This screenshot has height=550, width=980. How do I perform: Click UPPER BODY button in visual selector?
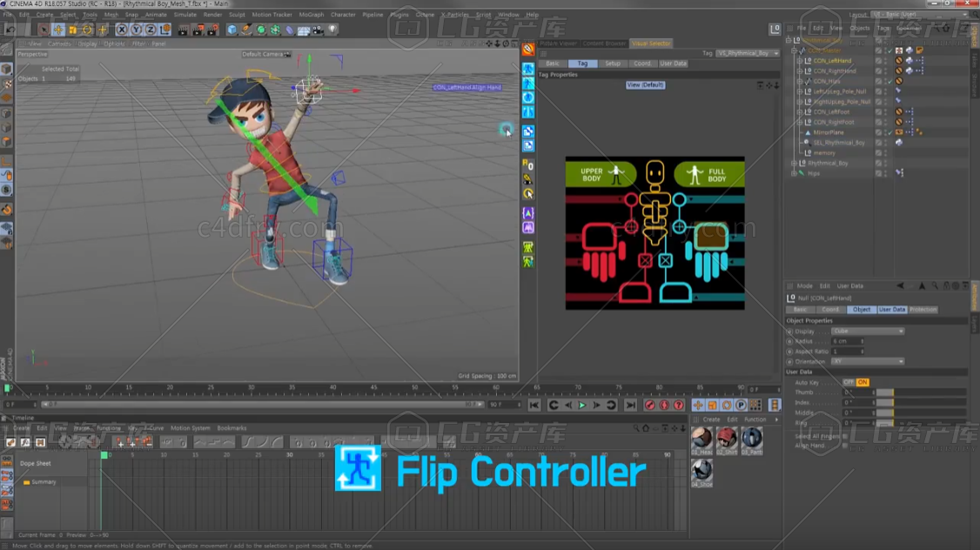[x=601, y=174]
